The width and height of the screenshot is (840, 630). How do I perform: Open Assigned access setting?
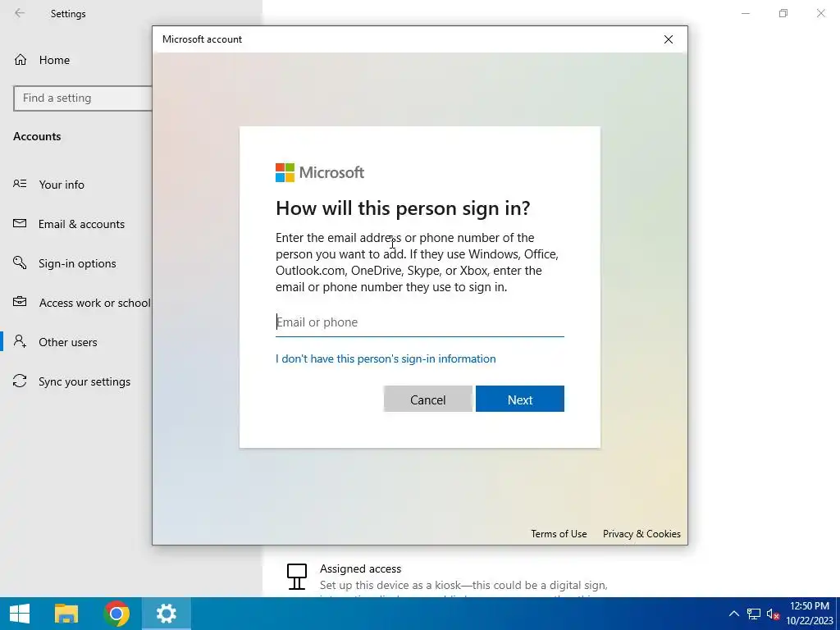(x=361, y=568)
